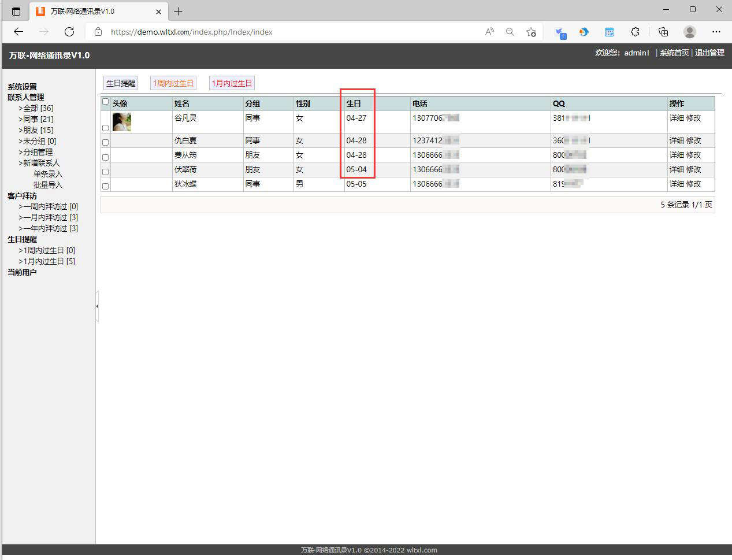Click the zoom out magnifier icon

(x=510, y=32)
